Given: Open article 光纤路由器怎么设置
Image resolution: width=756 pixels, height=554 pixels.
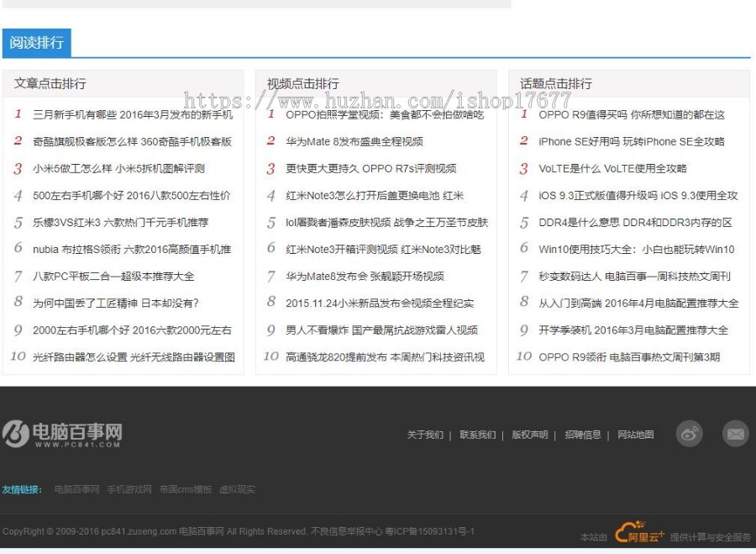Looking at the screenshot, I should pyautogui.click(x=134, y=357).
